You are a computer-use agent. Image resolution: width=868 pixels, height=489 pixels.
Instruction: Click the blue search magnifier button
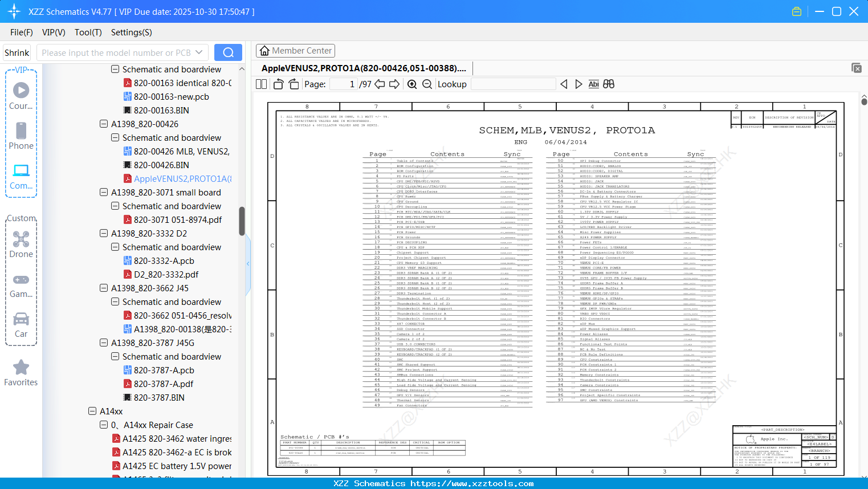coord(228,52)
